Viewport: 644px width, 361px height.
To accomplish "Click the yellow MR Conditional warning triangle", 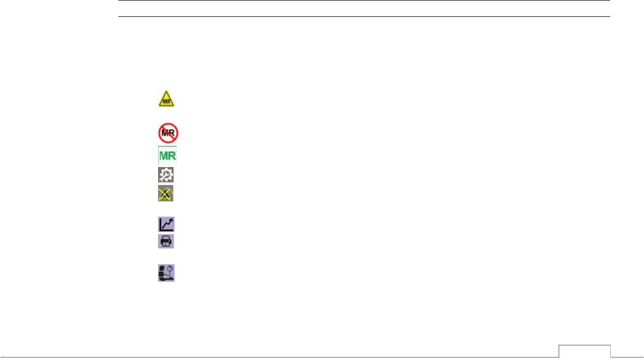I will coord(167,99).
